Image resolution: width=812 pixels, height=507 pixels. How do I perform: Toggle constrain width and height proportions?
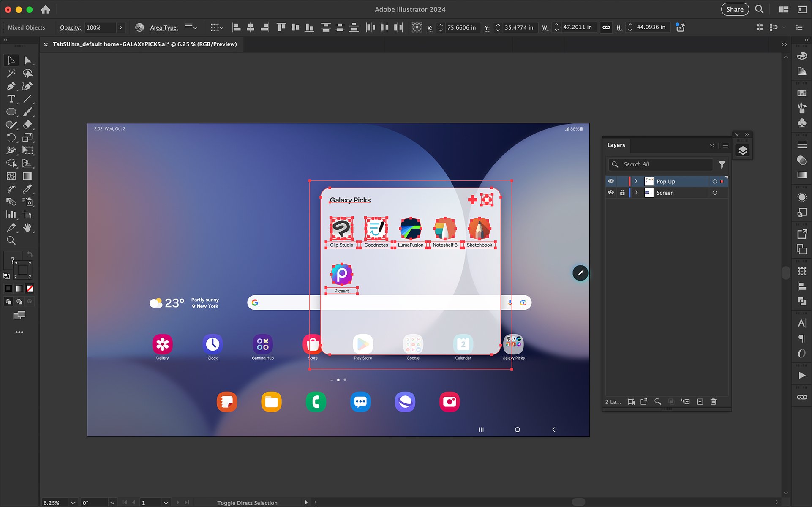pyautogui.click(x=606, y=27)
